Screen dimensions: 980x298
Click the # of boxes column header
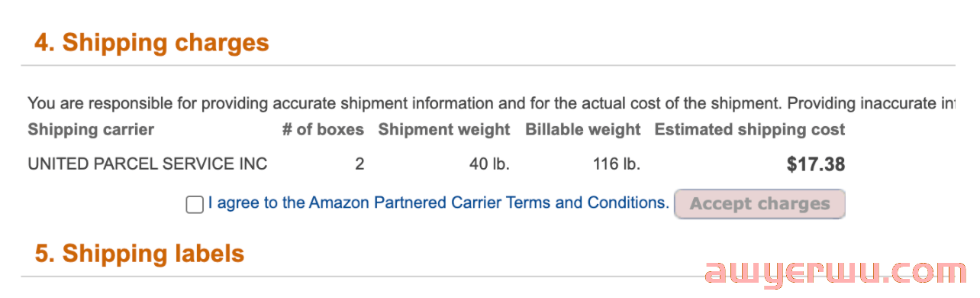coord(323,129)
